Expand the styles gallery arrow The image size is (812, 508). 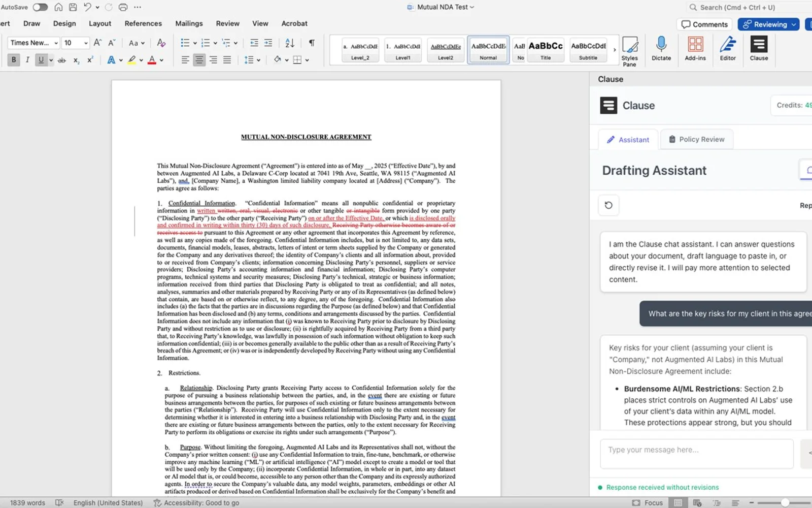click(x=615, y=50)
